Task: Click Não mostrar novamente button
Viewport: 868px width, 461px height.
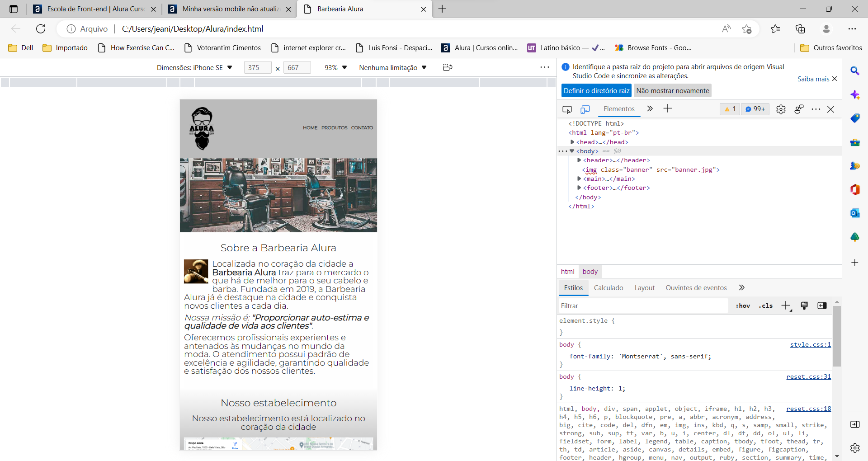Action: 673,91
